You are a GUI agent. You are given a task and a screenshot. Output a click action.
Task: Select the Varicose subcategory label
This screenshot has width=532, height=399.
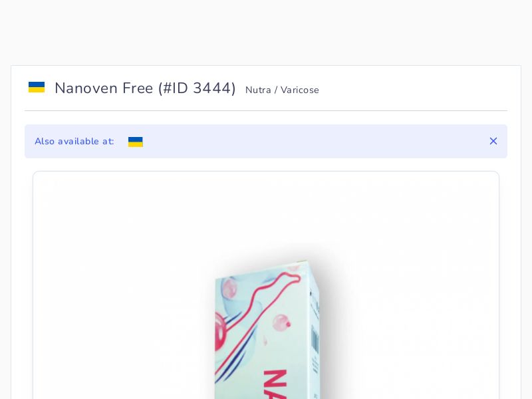click(x=300, y=90)
